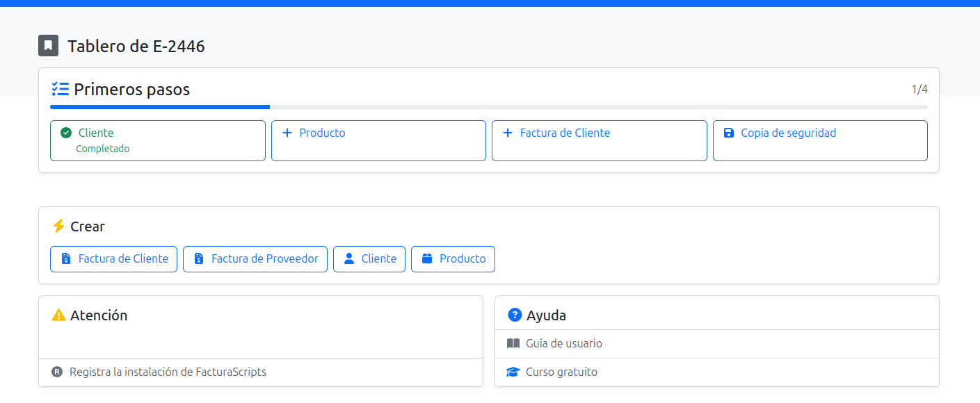Image resolution: width=980 pixels, height=403 pixels.
Task: Click the lightning bolt icon next to Crear
Action: click(58, 227)
